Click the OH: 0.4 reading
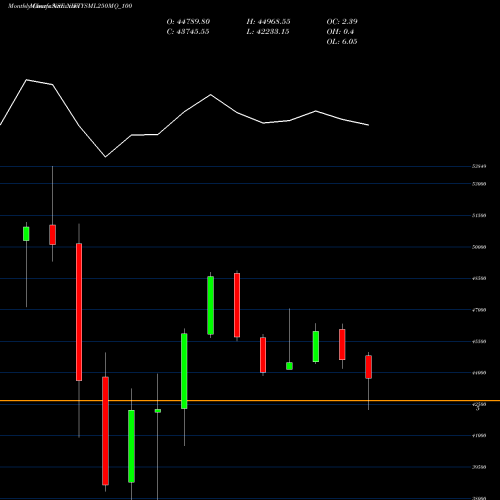 coord(340,32)
